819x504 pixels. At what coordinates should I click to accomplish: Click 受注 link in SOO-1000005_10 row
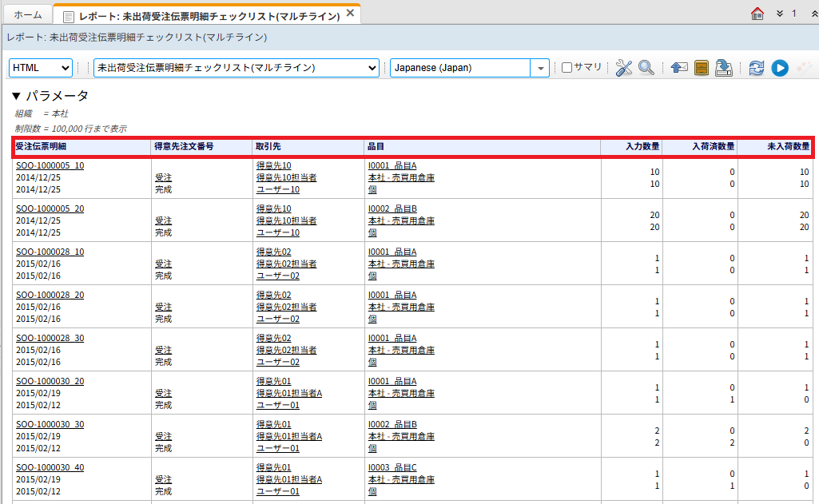coord(164,177)
